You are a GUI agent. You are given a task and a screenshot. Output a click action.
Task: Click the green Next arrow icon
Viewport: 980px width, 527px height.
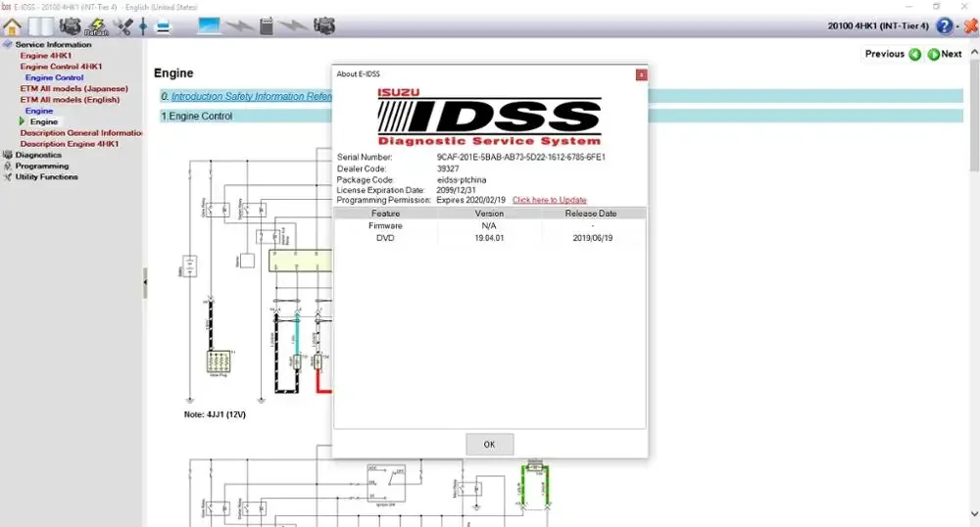pyautogui.click(x=934, y=54)
